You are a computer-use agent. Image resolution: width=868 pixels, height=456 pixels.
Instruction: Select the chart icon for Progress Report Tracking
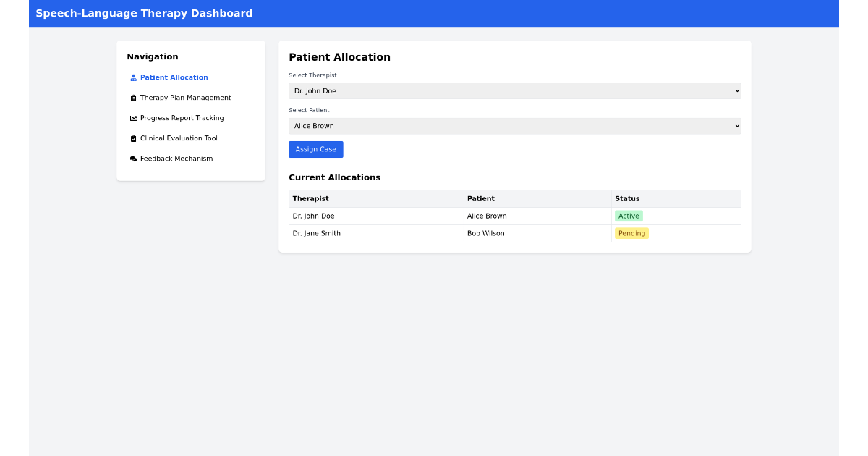(x=133, y=118)
